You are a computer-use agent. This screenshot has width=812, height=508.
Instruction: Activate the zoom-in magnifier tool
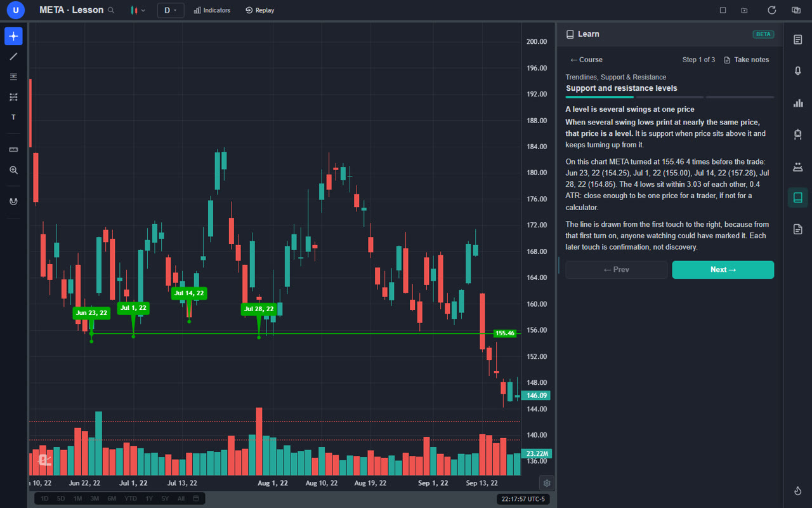[x=13, y=170]
